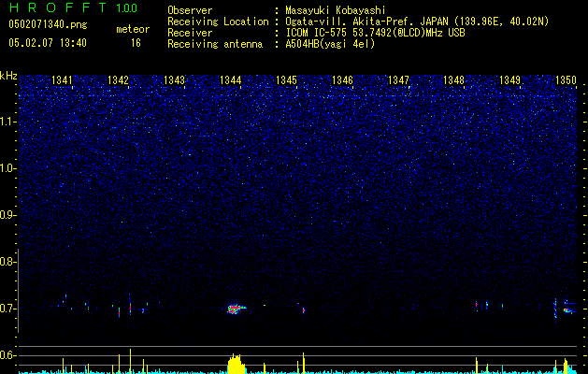Click the wide yellow power burst below 1344
Image resolution: width=588 pixels, height=374 pixels.
pos(237,363)
